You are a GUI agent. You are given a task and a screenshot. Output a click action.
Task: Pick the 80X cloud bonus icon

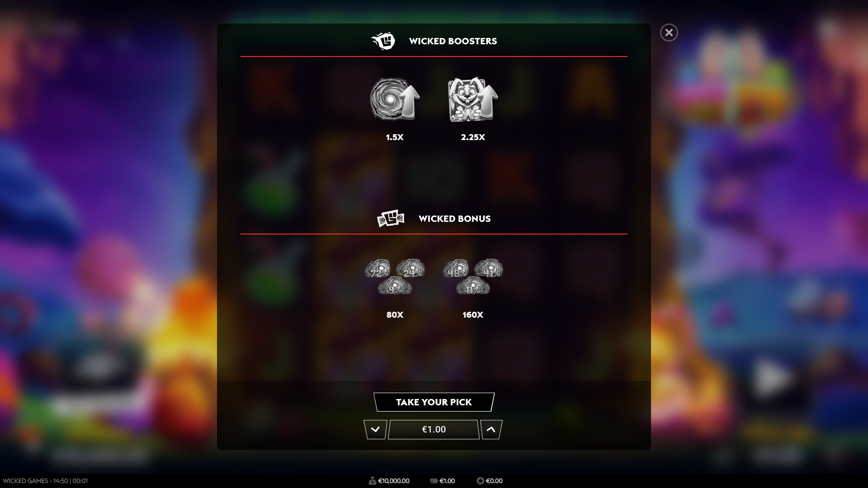click(x=395, y=277)
